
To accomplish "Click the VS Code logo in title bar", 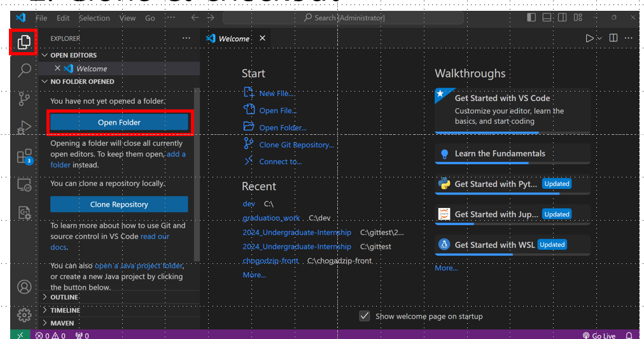I will coord(20,18).
